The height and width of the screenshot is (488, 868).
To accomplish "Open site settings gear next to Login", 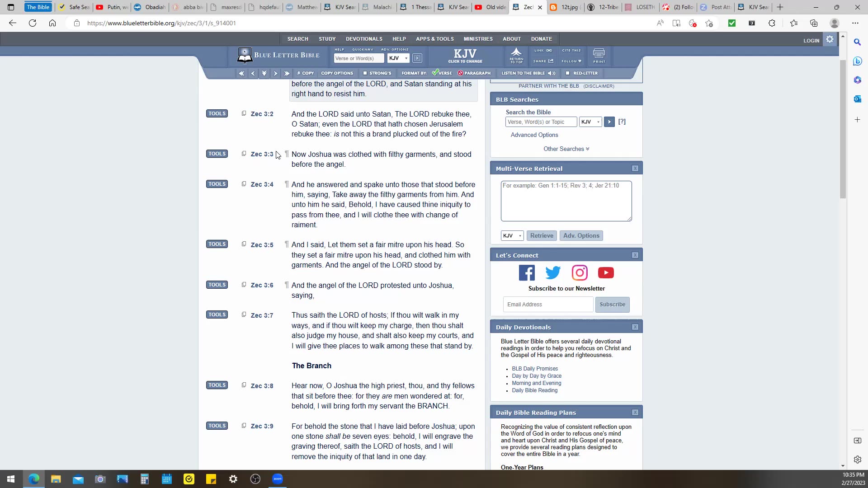I will pos(830,40).
